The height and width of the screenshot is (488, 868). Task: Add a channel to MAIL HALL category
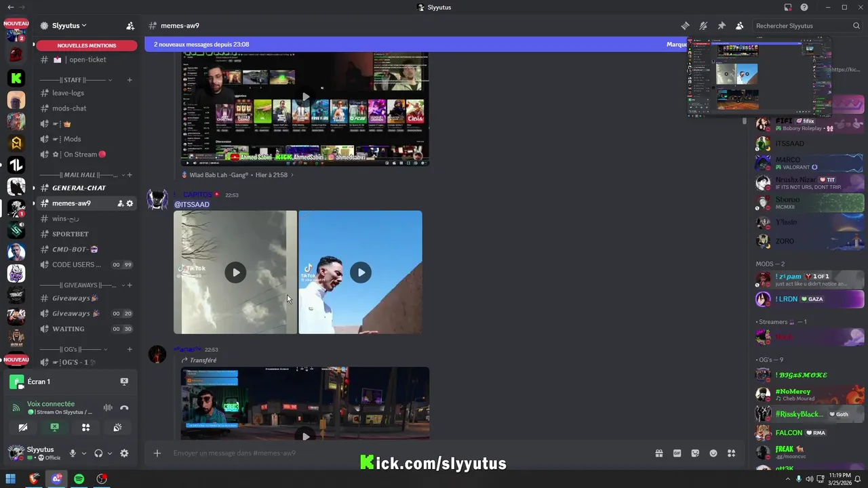(130, 175)
